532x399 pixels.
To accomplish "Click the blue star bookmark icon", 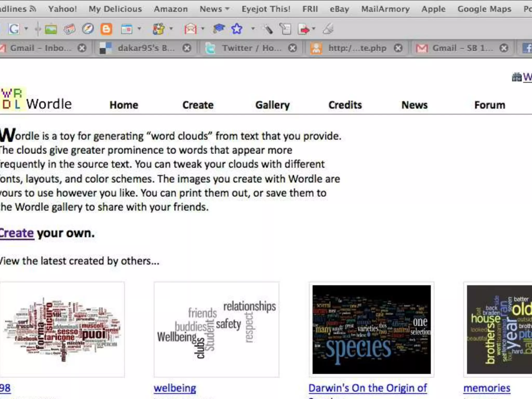I will (237, 29).
